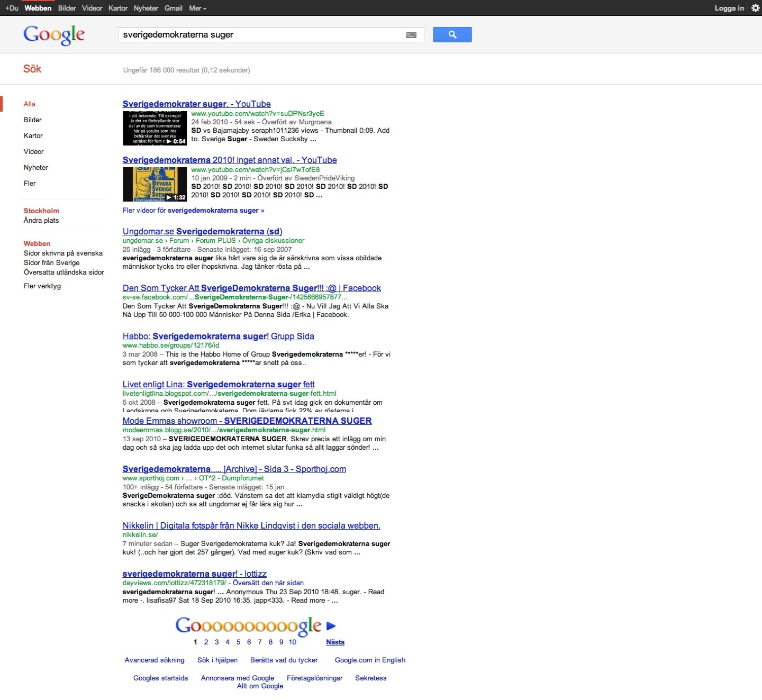762x700 pixels.
Task: Expand Fler in the sidebar filters
Action: (x=30, y=183)
